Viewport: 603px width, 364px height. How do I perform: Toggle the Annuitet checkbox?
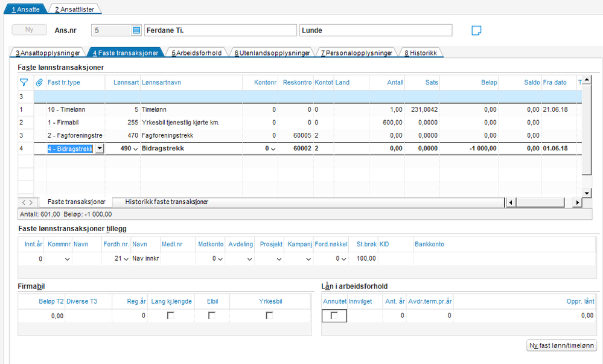point(334,316)
